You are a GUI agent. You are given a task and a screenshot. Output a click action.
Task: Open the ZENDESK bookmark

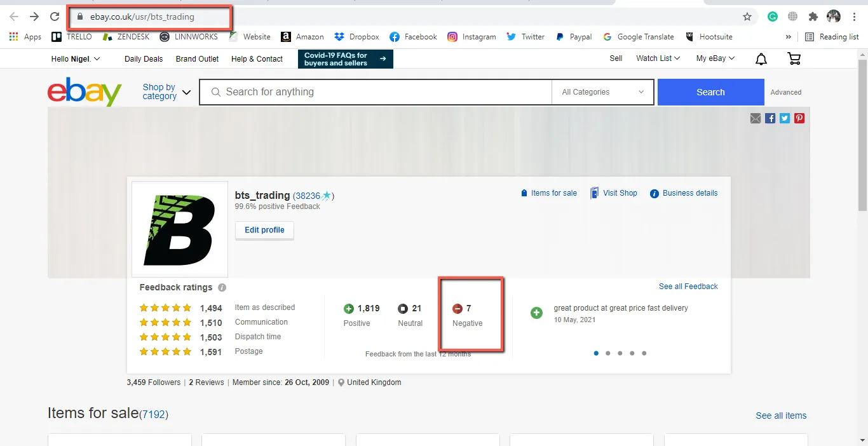[126, 37]
